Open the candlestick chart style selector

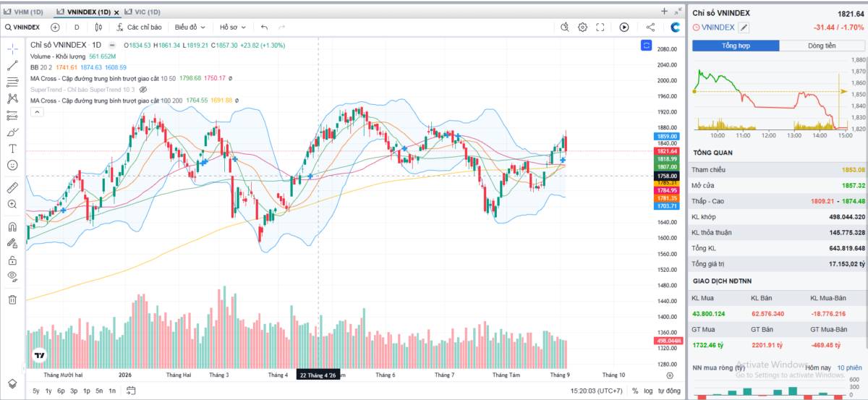pos(99,27)
